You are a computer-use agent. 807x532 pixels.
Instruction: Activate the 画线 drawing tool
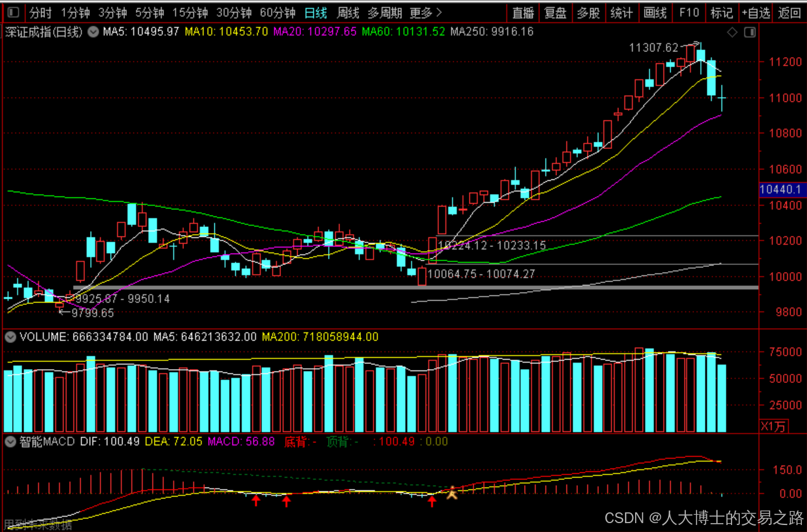(x=655, y=13)
